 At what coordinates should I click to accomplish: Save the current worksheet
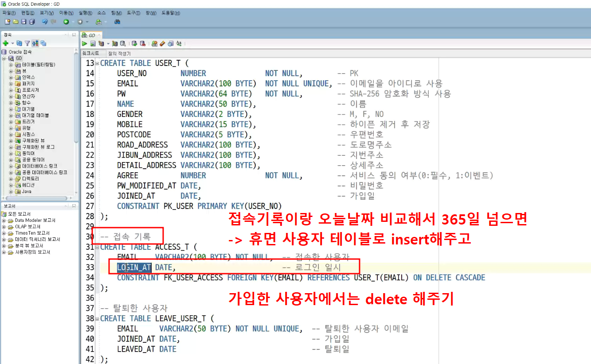coord(24,22)
